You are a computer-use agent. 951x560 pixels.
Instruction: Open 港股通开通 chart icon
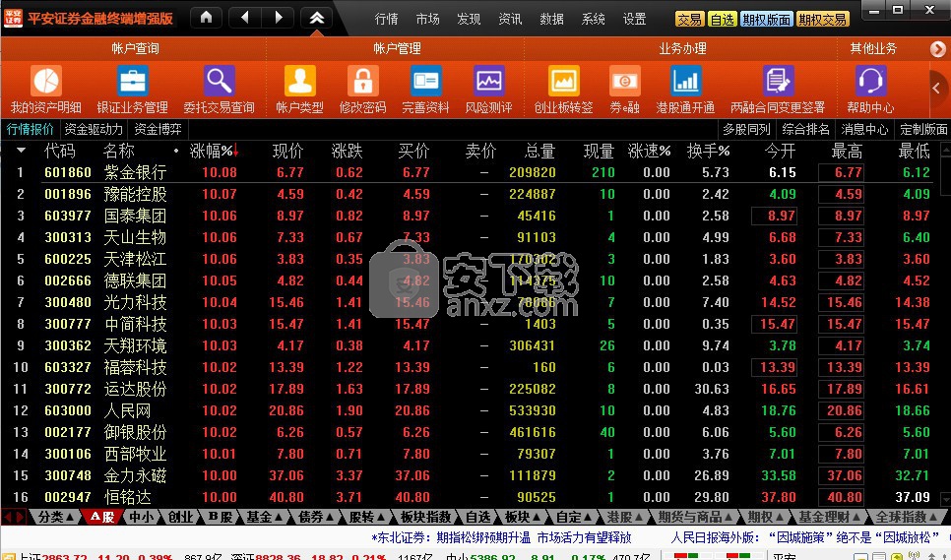(685, 81)
